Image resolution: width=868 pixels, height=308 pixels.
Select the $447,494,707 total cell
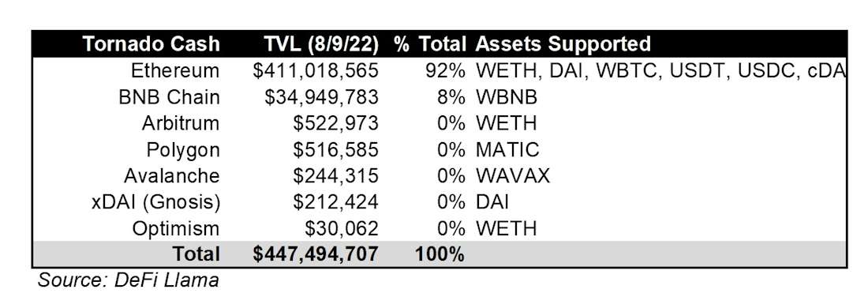(x=316, y=254)
